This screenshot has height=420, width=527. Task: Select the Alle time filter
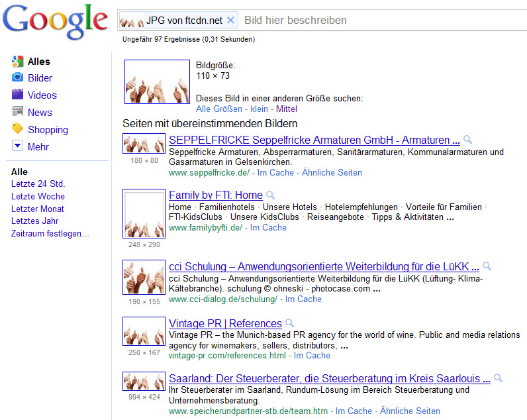click(19, 172)
